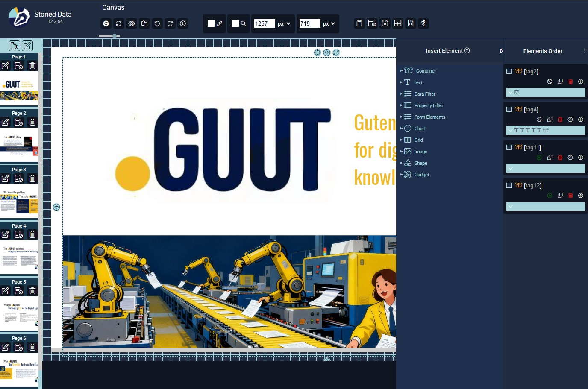The width and height of the screenshot is (588, 389).
Task: Open the Chart element category
Action: click(x=420, y=129)
